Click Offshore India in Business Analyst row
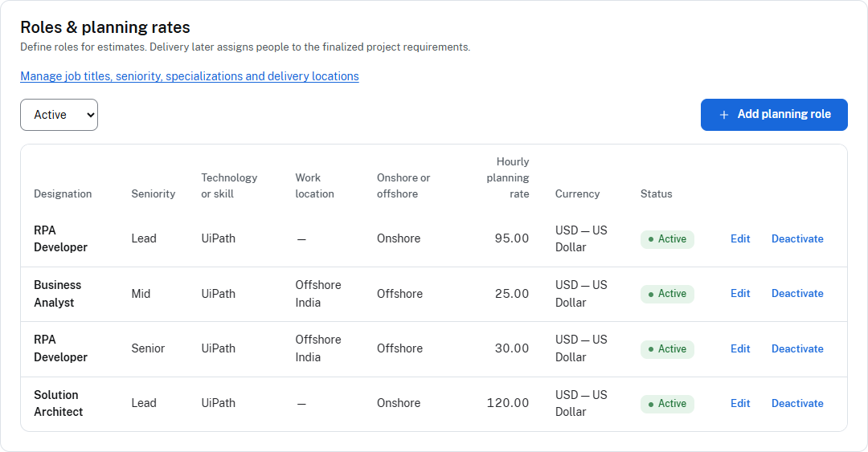Image resolution: width=868 pixels, height=452 pixels. click(317, 294)
